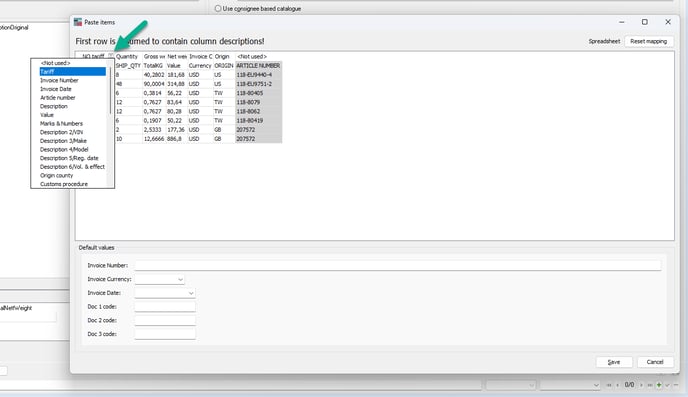Click the Net weight column header
The height and width of the screenshot is (397, 688).
(177, 57)
